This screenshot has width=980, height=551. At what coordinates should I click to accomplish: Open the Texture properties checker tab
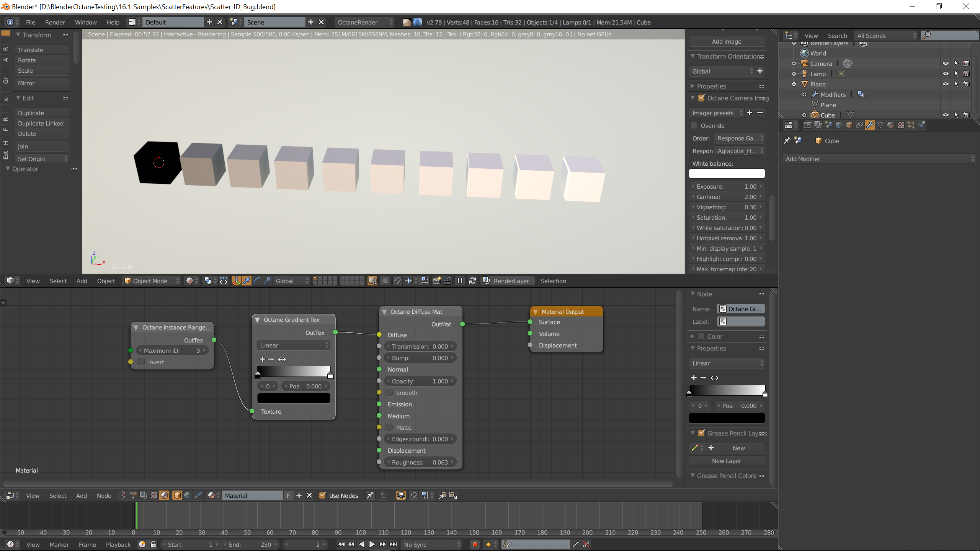coord(901,125)
